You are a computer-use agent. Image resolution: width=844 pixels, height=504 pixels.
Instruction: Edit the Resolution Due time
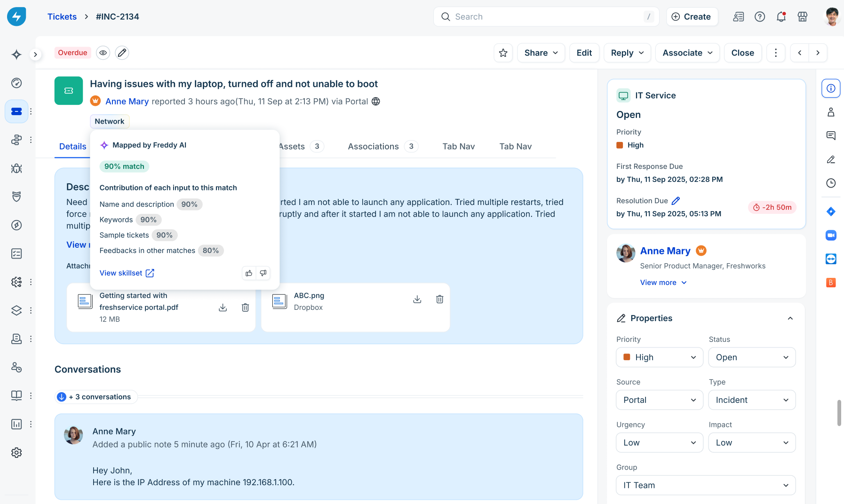[x=676, y=201]
